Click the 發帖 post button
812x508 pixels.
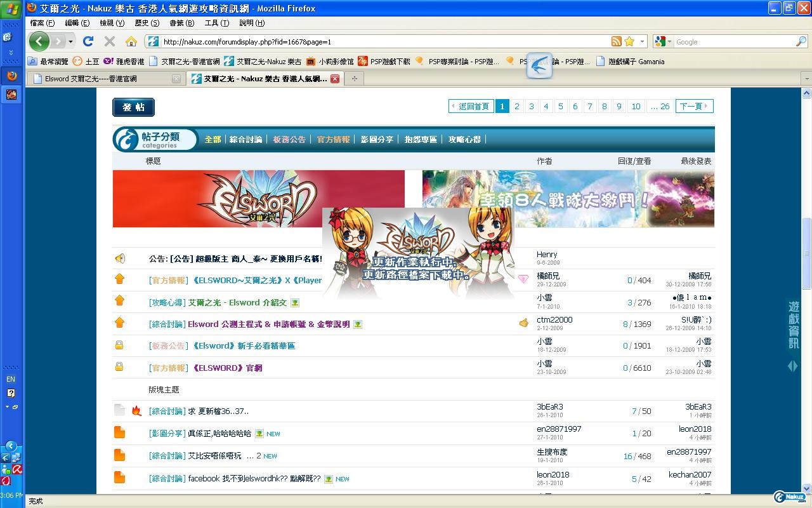[x=133, y=107]
